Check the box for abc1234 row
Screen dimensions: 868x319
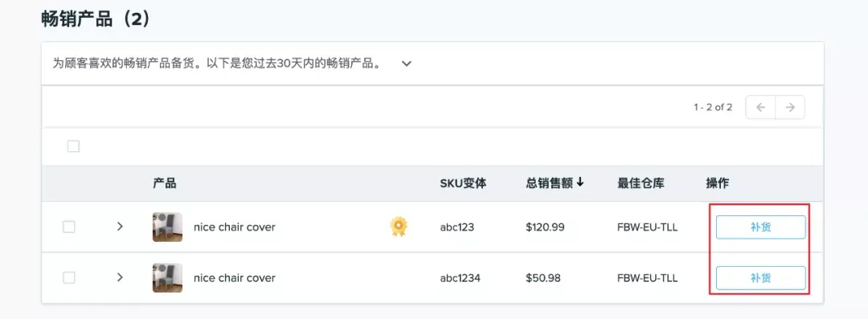tap(68, 278)
